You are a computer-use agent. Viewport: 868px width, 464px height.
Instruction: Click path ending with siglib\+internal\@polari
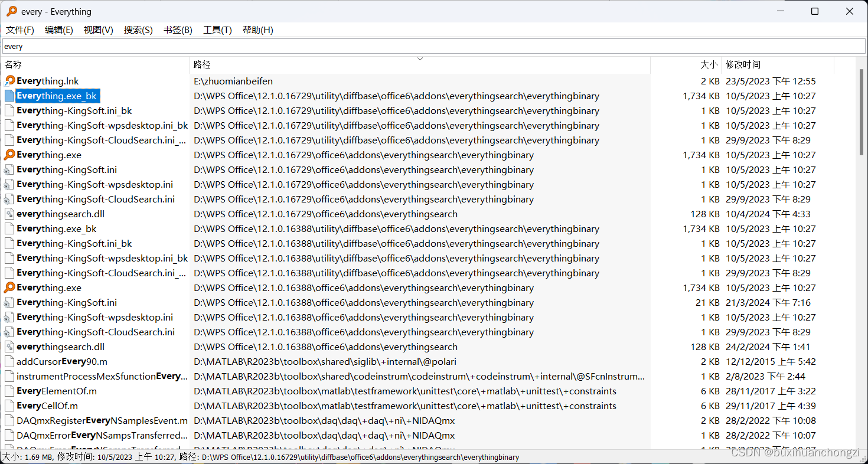click(x=325, y=361)
